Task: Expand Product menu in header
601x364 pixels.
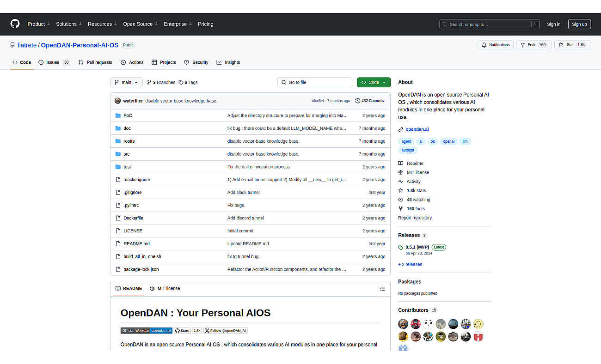Action: click(x=38, y=24)
